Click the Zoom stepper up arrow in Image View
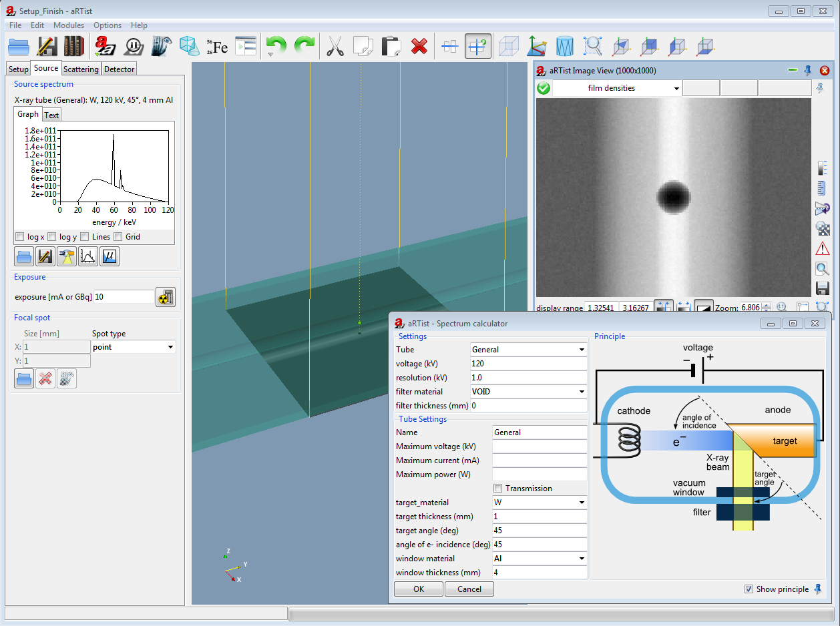The image size is (840, 626). 767,305
